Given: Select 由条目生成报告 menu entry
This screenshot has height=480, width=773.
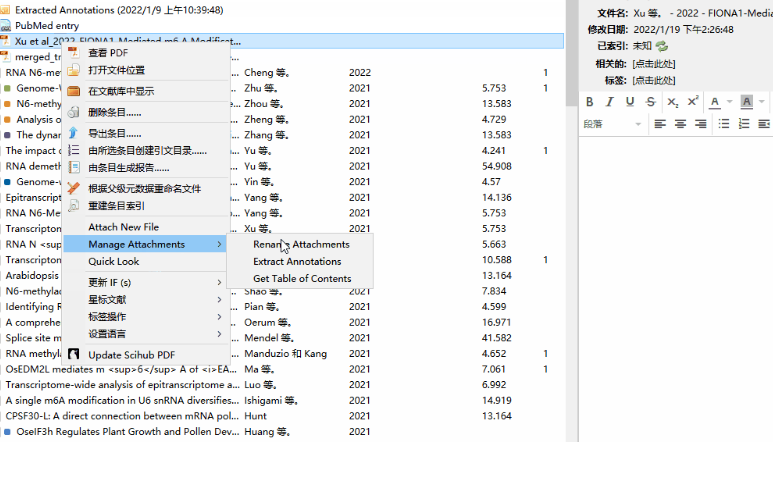Looking at the screenshot, I should click(146, 168).
